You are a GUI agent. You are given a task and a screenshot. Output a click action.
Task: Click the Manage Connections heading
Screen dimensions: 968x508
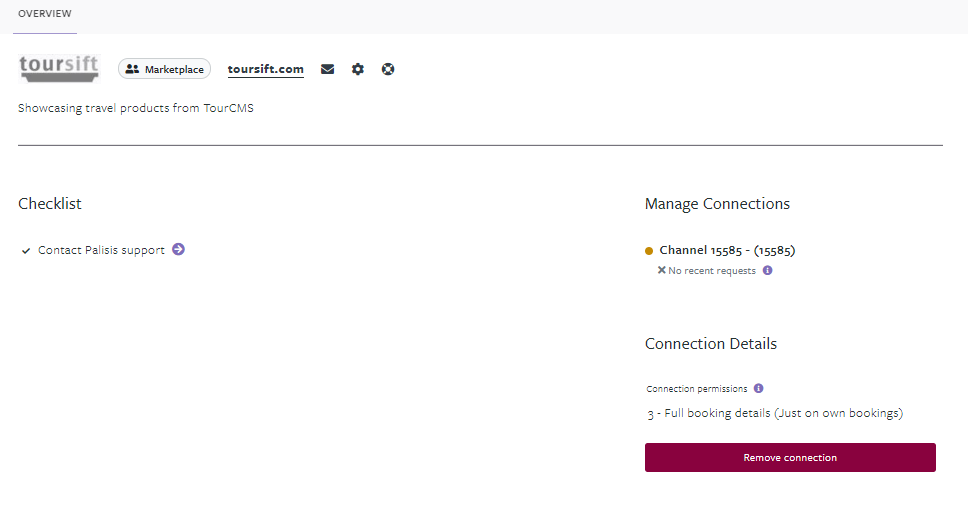click(717, 204)
